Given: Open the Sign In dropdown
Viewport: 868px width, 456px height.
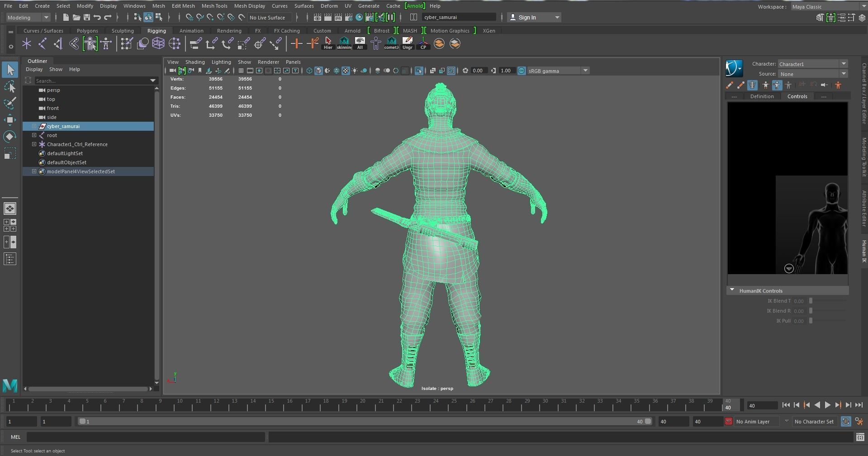Looking at the screenshot, I should [534, 17].
